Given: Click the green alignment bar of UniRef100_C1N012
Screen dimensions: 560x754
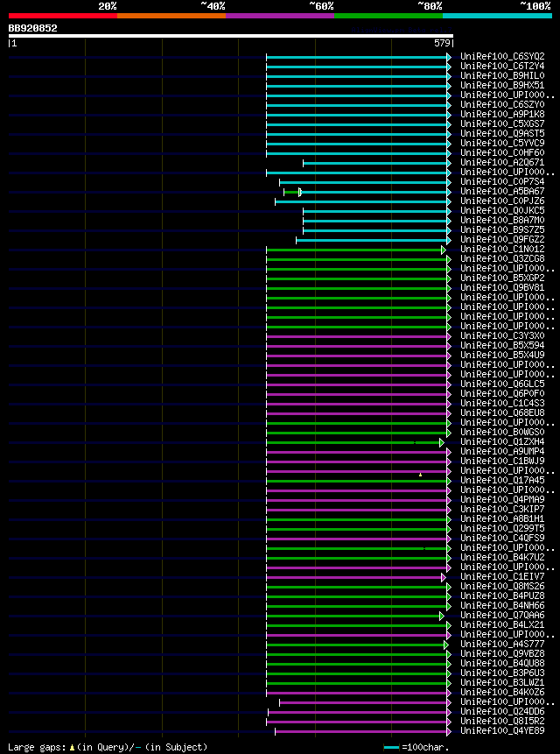Looking at the screenshot, I should (355, 250).
